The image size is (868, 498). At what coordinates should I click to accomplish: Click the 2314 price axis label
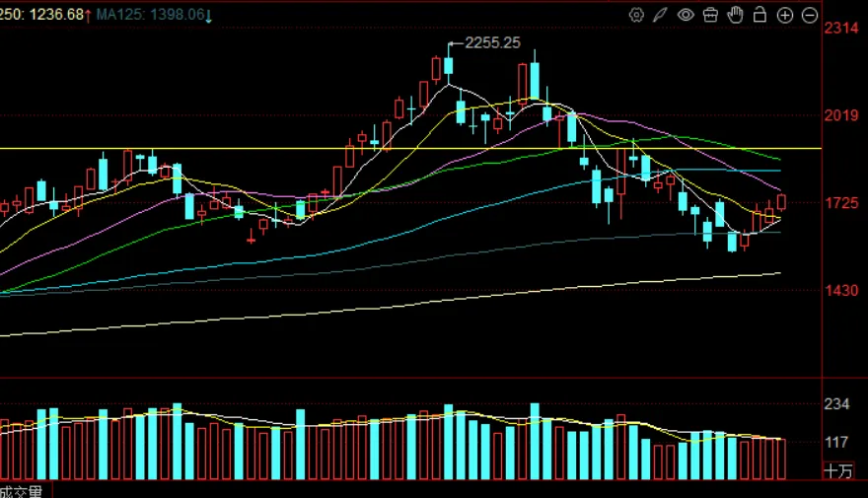[x=840, y=28]
